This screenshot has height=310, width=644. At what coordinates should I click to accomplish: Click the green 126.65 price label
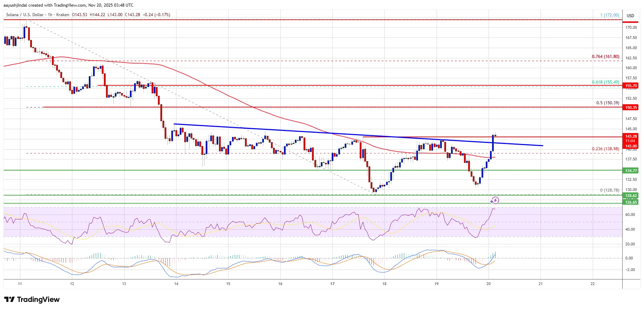[x=631, y=202]
